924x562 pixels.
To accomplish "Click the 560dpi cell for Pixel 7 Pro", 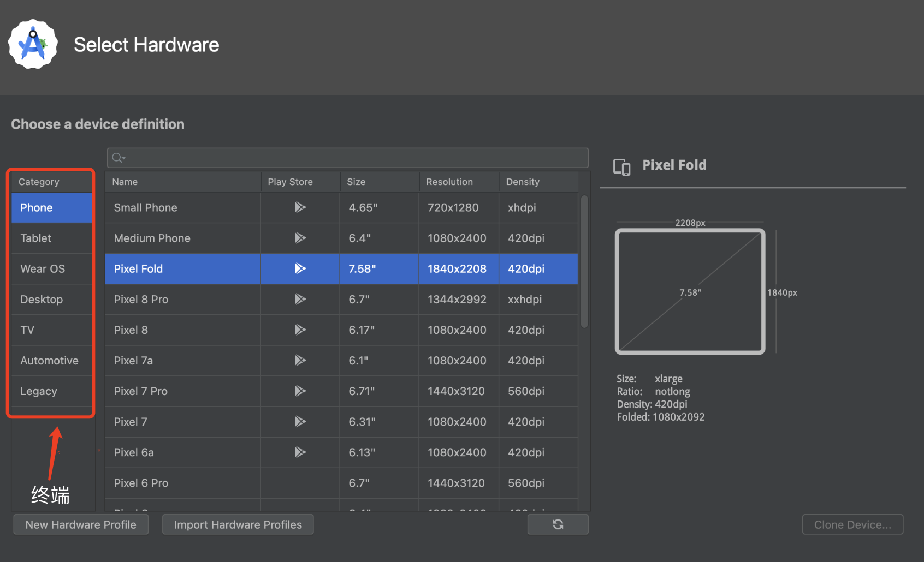I will tap(538, 391).
